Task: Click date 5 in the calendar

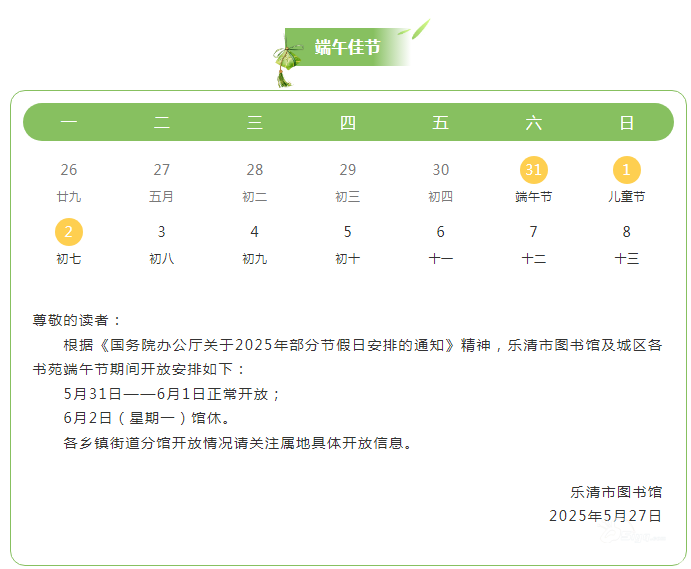Action: [x=348, y=232]
